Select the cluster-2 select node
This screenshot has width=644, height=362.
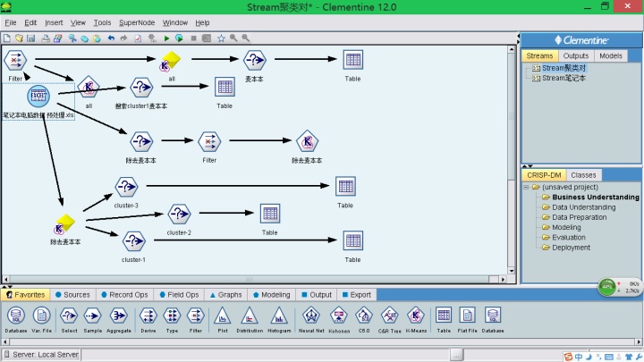pos(179,214)
